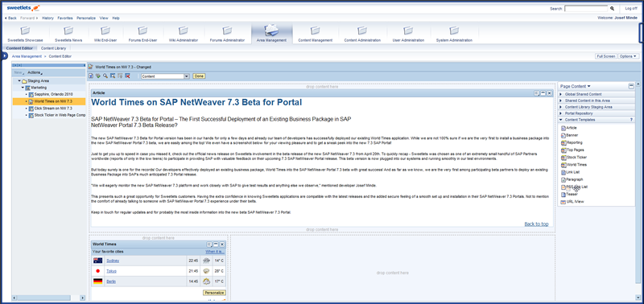Click the magnifier preview toolbar icon

(x=105, y=76)
